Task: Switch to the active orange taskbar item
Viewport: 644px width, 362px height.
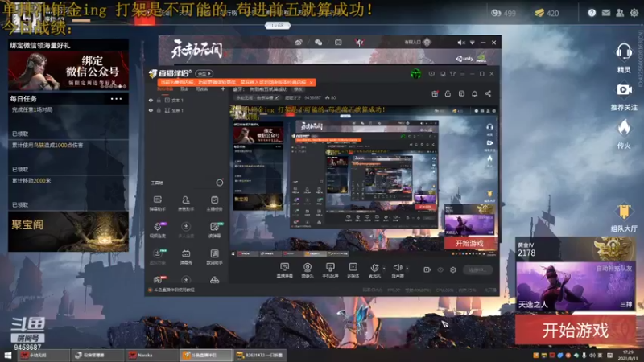Action: tap(206, 355)
